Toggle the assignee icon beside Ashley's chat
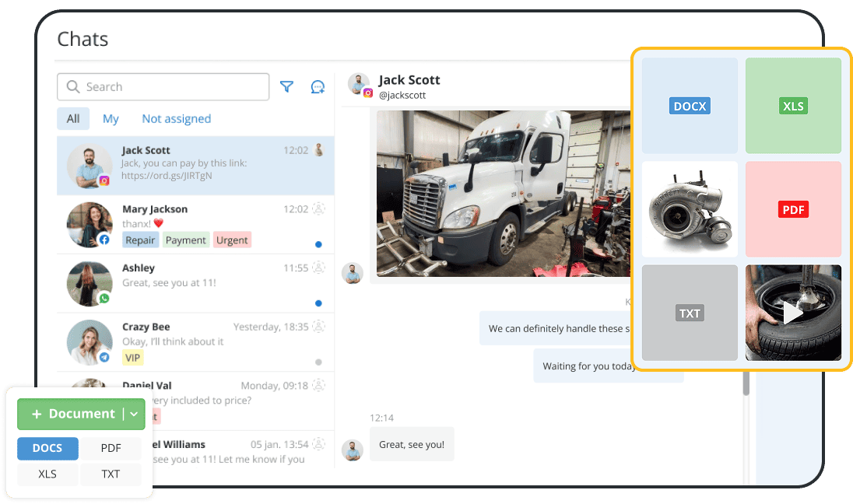This screenshot has height=504, width=853. (318, 268)
